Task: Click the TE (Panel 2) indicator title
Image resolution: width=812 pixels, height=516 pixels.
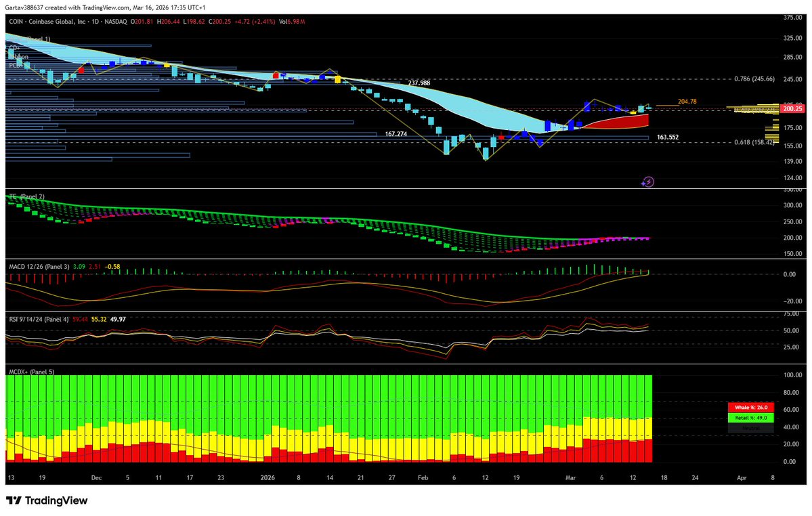Action: [x=27, y=196]
